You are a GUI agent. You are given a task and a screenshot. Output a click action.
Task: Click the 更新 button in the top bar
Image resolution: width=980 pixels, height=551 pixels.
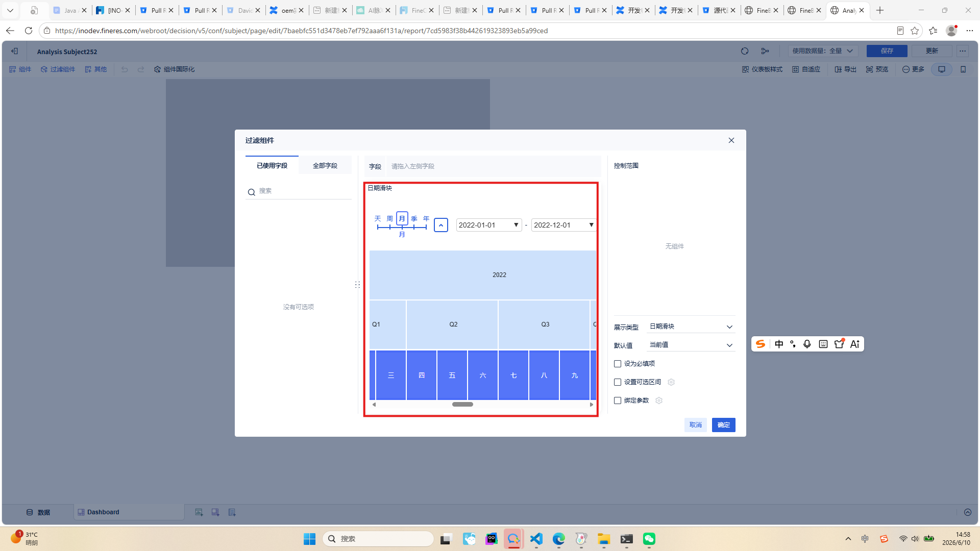pos(932,51)
